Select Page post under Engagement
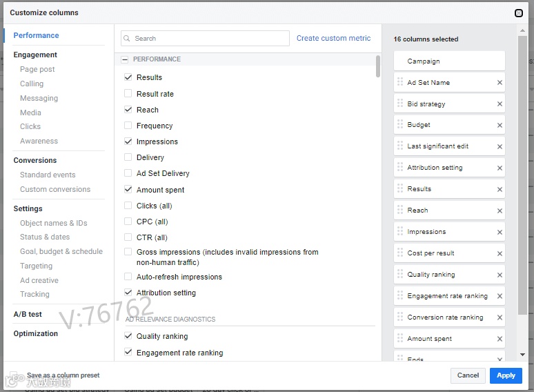Screen dimensions: 534x392 tap(37, 69)
